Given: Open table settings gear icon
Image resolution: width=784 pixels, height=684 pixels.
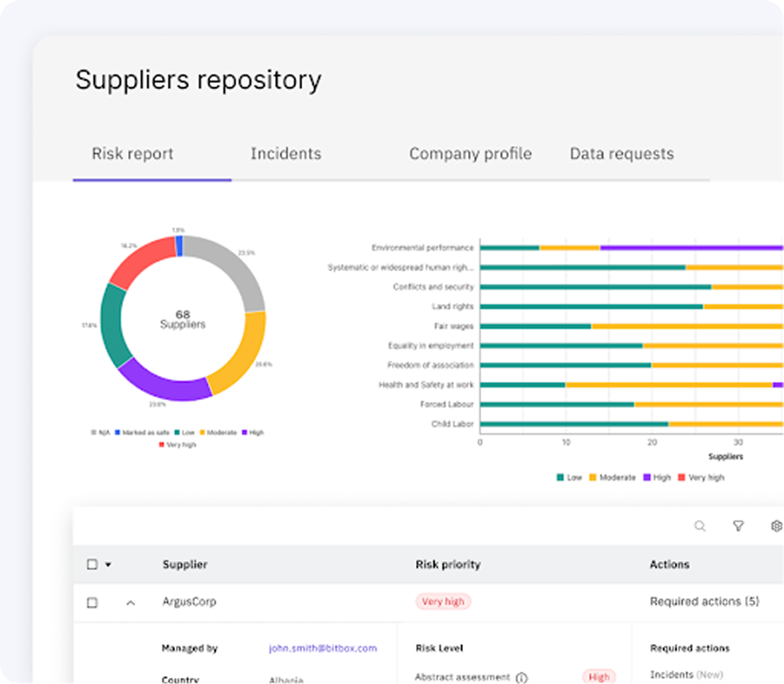Looking at the screenshot, I should 776,526.
